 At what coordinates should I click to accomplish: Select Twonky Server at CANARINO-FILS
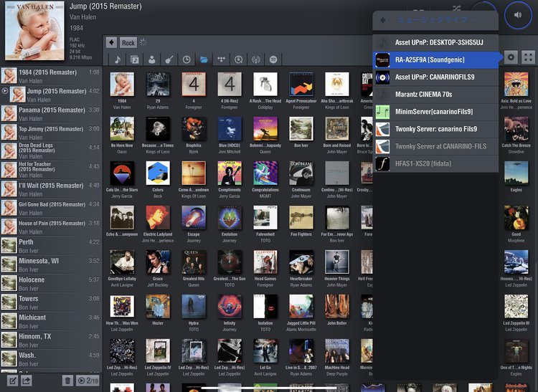click(435, 146)
